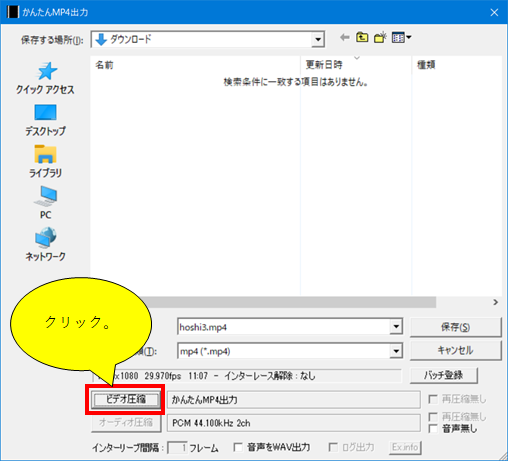Toggle the ログ出力 checkbox
The width and height of the screenshot is (508, 461).
pos(333,447)
